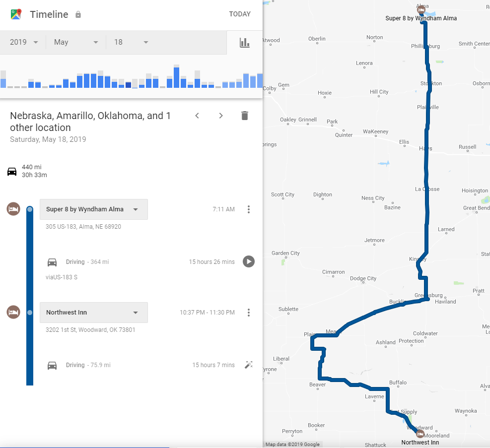The image size is (490, 448).
Task: Click the "Driving - 75.9 mi" text
Action: 88,365
